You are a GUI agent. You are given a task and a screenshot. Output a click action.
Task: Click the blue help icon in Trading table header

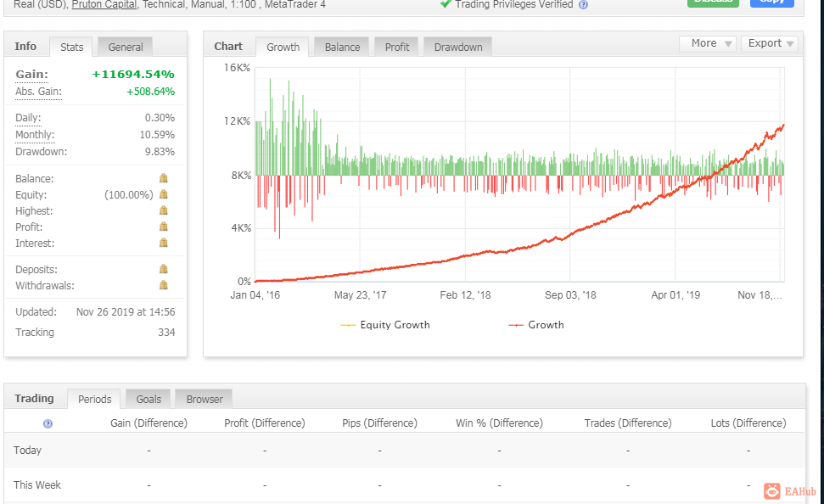pos(48,423)
